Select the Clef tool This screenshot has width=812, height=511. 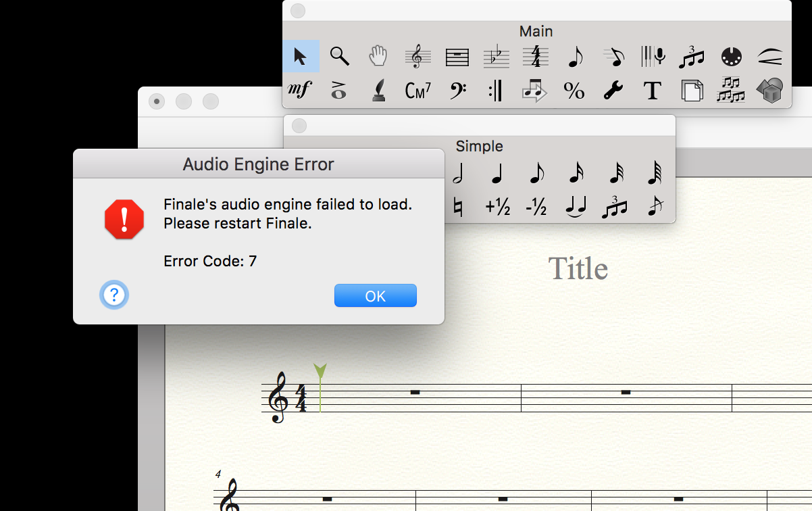coord(417,57)
